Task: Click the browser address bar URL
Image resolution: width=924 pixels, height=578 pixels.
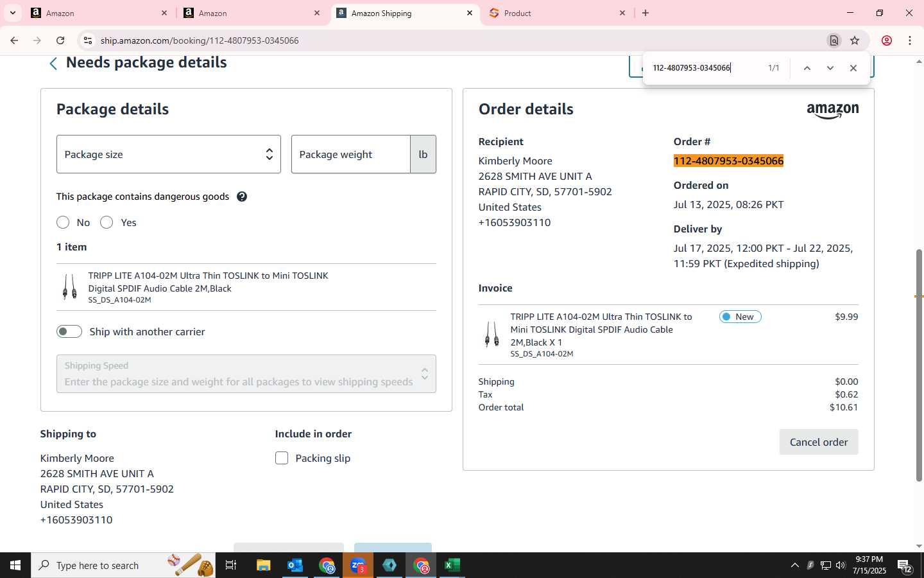Action: [x=200, y=40]
